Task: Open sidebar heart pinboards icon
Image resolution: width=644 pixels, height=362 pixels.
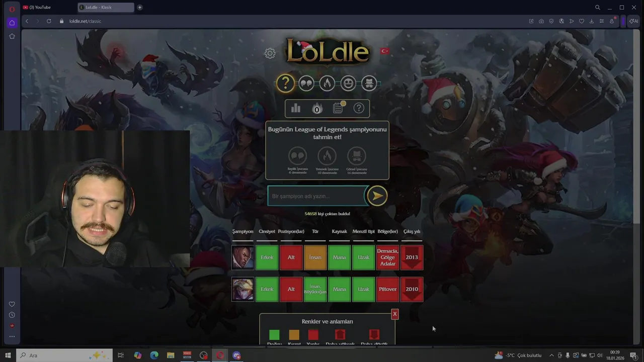Action: coord(12,304)
